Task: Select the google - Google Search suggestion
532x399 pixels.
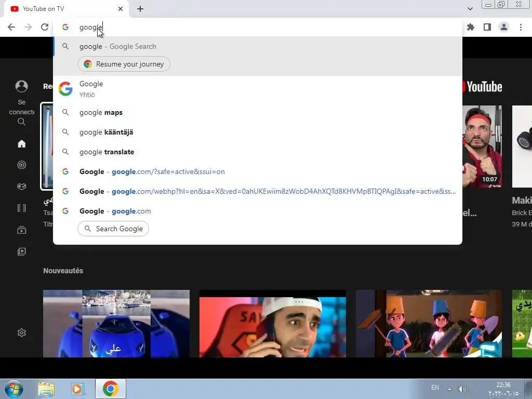Action: coord(258,46)
